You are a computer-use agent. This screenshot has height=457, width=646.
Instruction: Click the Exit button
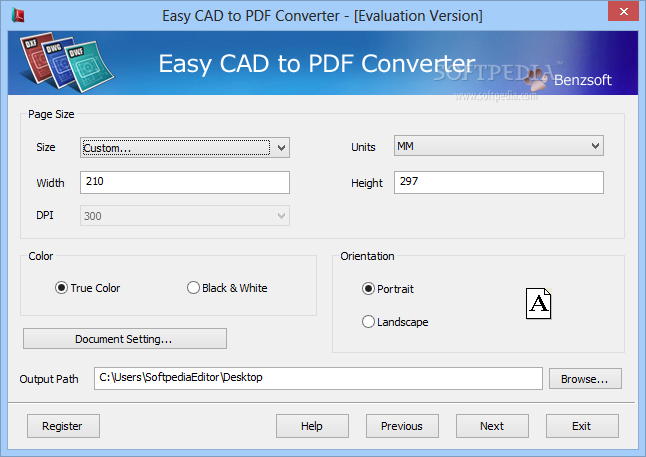(x=582, y=426)
